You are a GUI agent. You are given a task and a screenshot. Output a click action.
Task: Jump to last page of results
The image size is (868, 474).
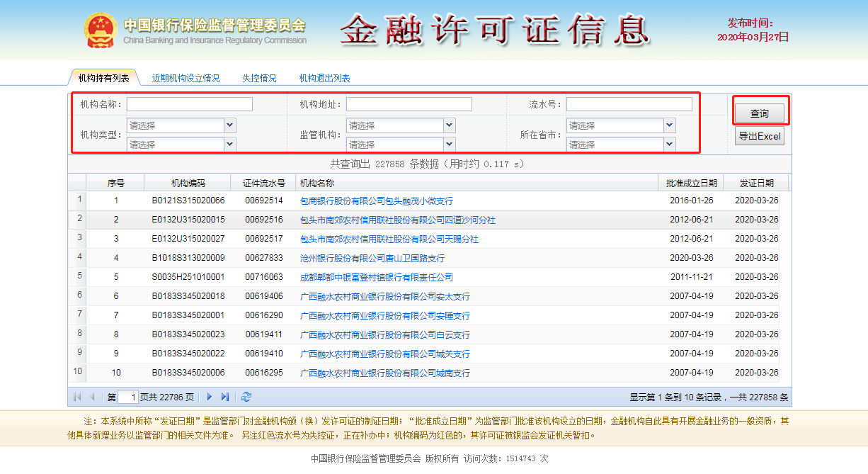225,397
